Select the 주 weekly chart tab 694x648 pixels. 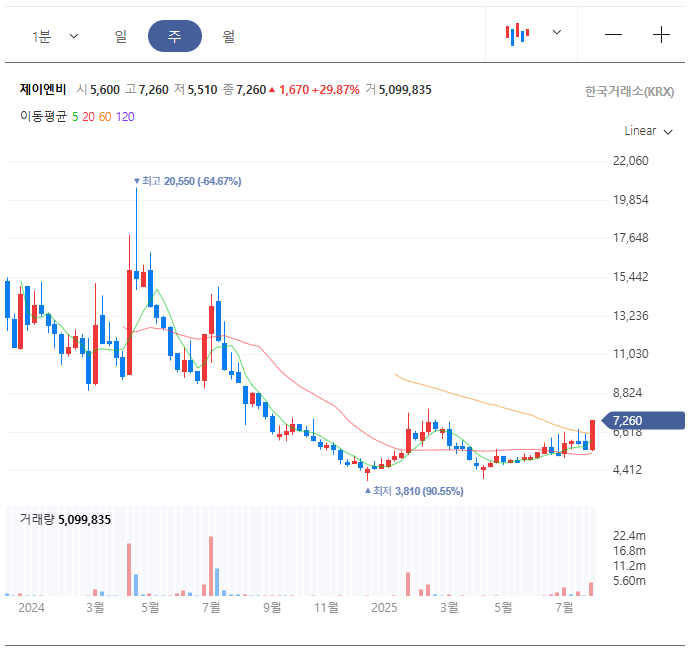tap(175, 36)
